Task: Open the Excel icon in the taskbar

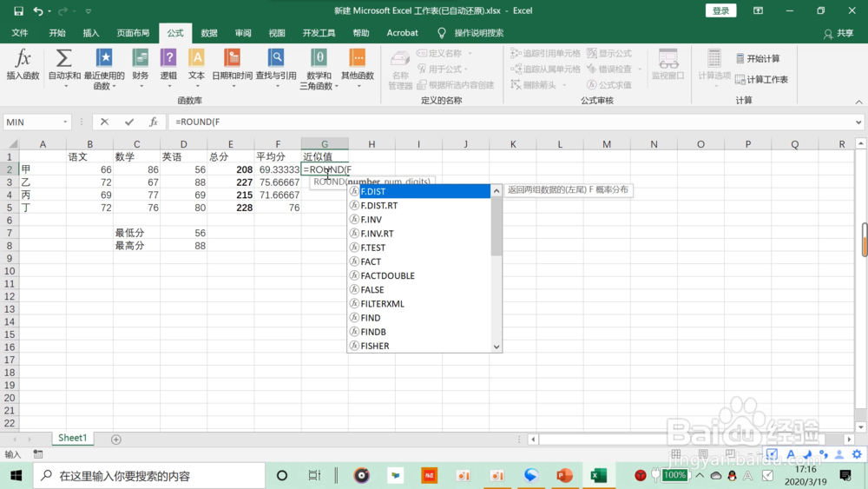Action: (598, 475)
